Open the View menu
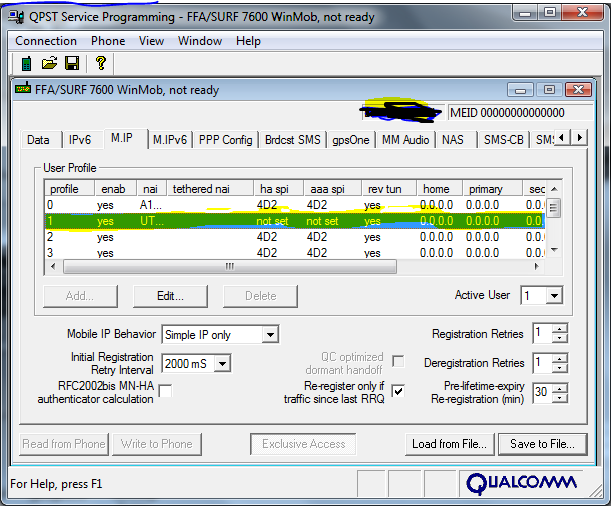The image size is (611, 506). [152, 41]
